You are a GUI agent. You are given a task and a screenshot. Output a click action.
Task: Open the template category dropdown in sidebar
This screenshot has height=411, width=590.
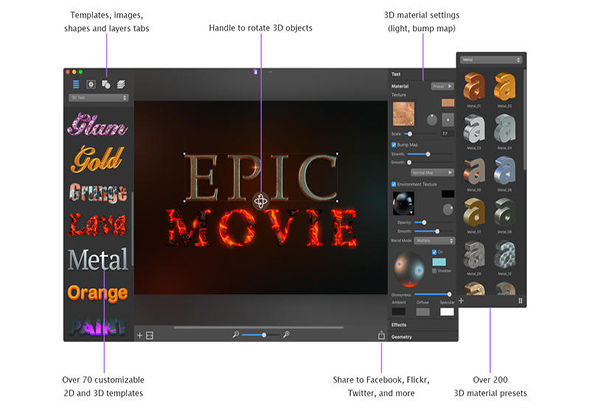99,98
